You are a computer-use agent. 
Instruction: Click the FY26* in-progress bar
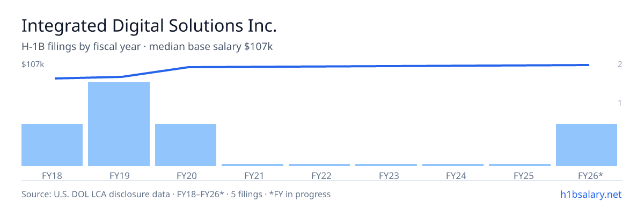point(587,145)
